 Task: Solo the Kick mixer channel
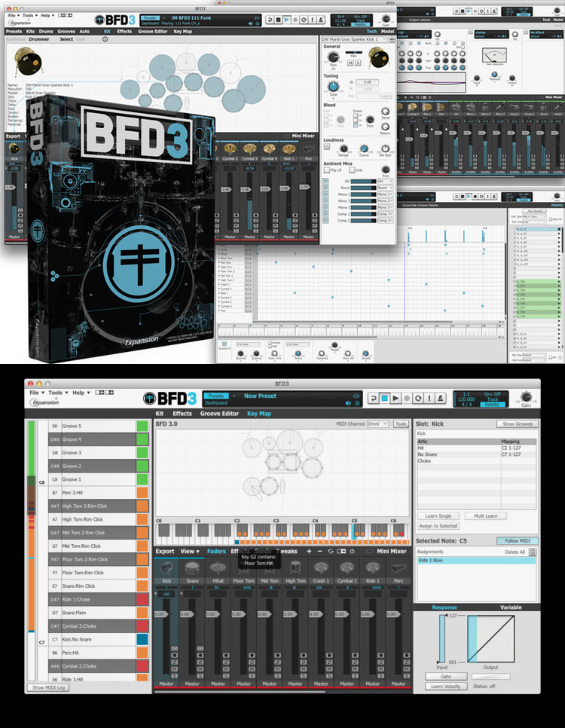[x=175, y=675]
